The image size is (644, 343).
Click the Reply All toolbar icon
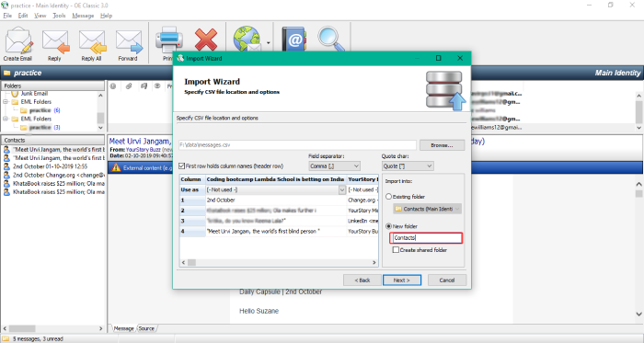92,44
